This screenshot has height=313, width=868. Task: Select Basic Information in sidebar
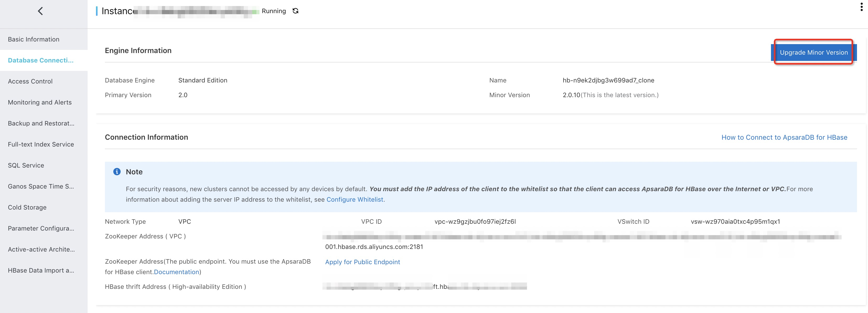pyautogui.click(x=34, y=39)
